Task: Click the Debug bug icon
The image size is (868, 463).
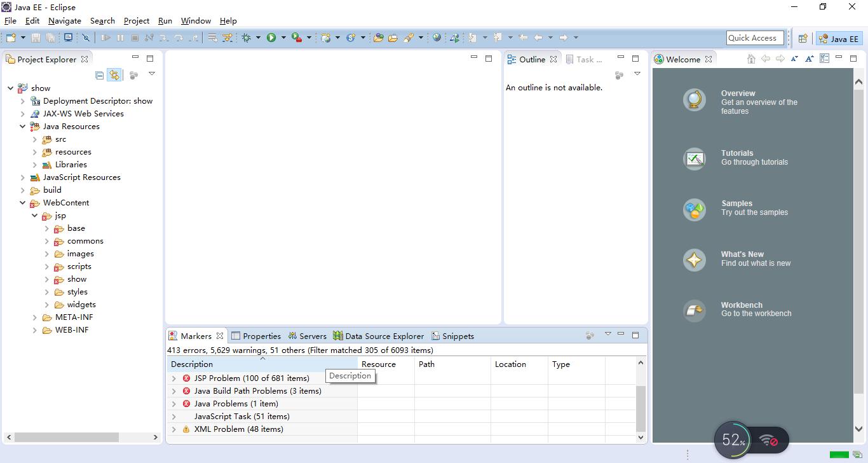Action: (x=246, y=38)
